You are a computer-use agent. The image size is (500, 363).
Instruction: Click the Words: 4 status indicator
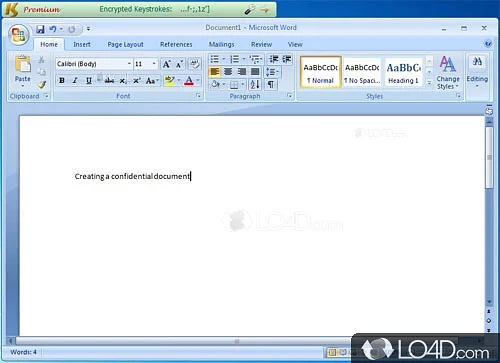(x=23, y=352)
